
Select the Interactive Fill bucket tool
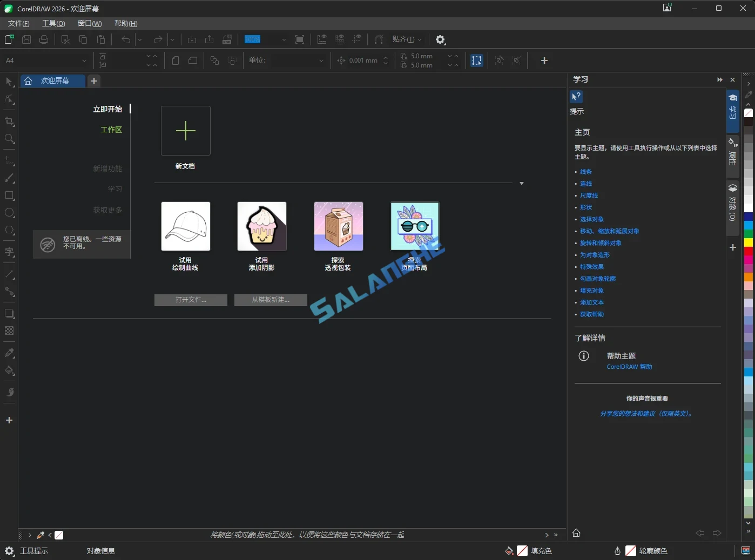coord(9,370)
